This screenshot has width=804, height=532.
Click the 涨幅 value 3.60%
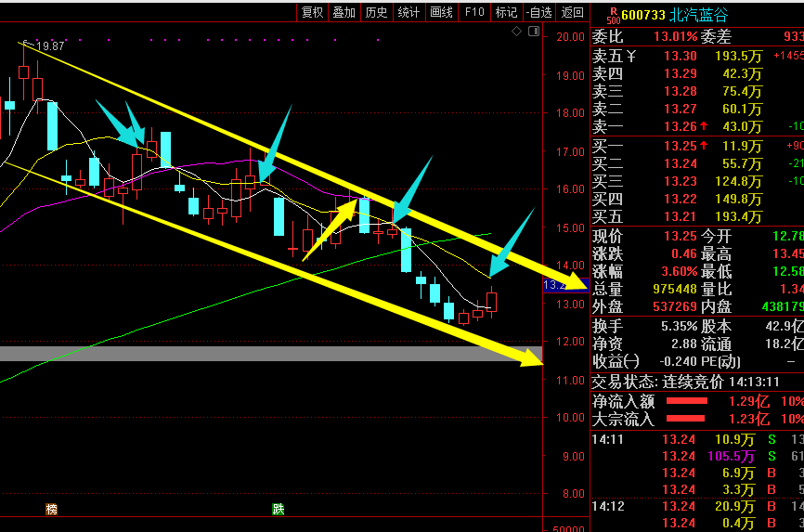click(679, 271)
